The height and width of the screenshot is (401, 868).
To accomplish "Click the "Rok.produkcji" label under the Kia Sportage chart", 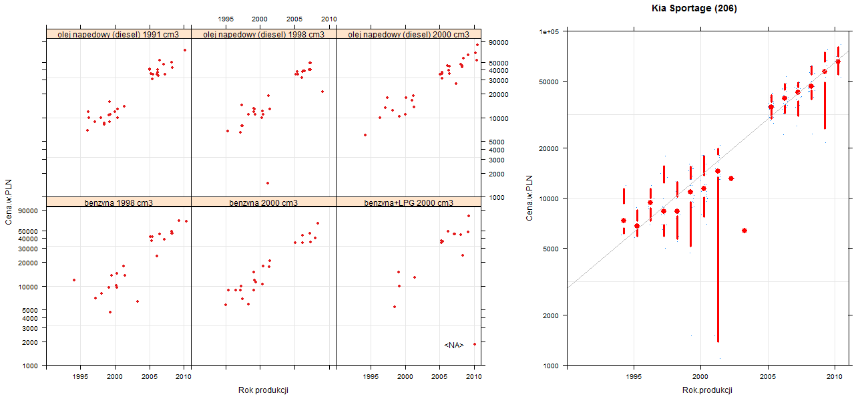I will tap(708, 390).
